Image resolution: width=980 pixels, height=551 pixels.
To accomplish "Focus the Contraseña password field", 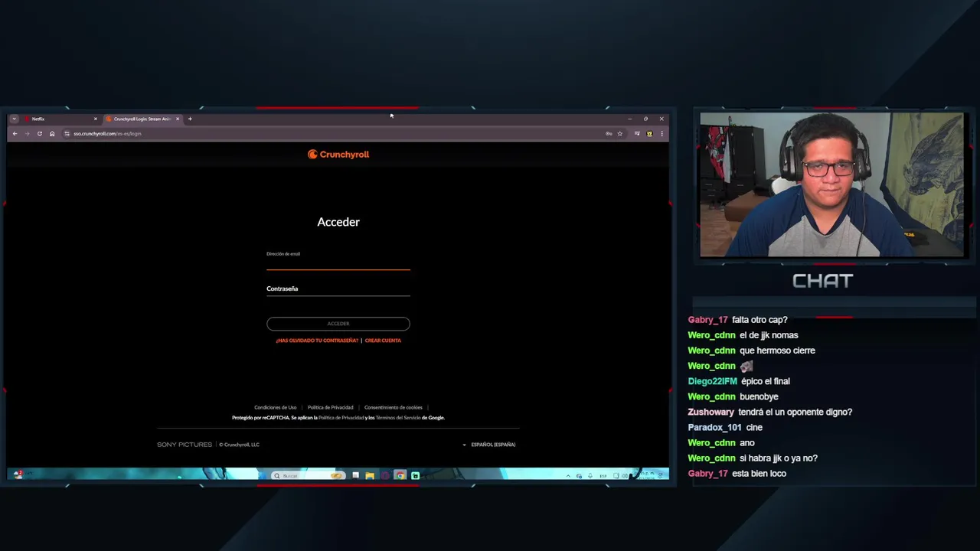I will pyautogui.click(x=338, y=289).
